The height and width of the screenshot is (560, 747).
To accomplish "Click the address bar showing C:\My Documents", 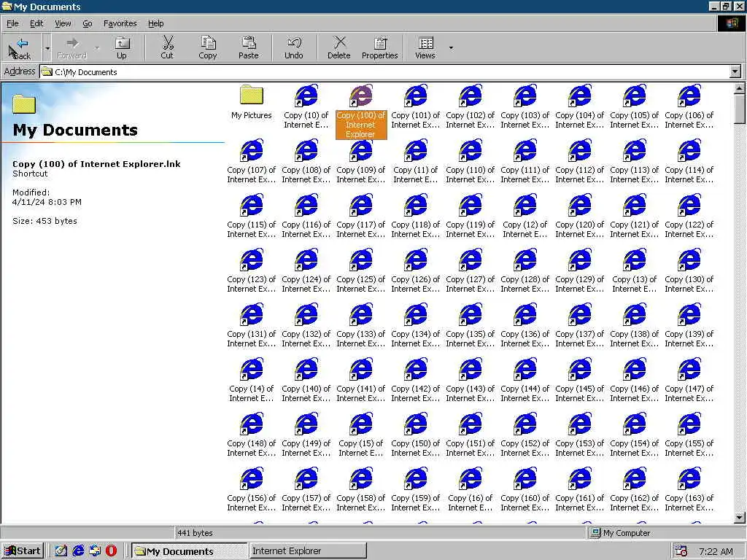I will click(x=385, y=72).
